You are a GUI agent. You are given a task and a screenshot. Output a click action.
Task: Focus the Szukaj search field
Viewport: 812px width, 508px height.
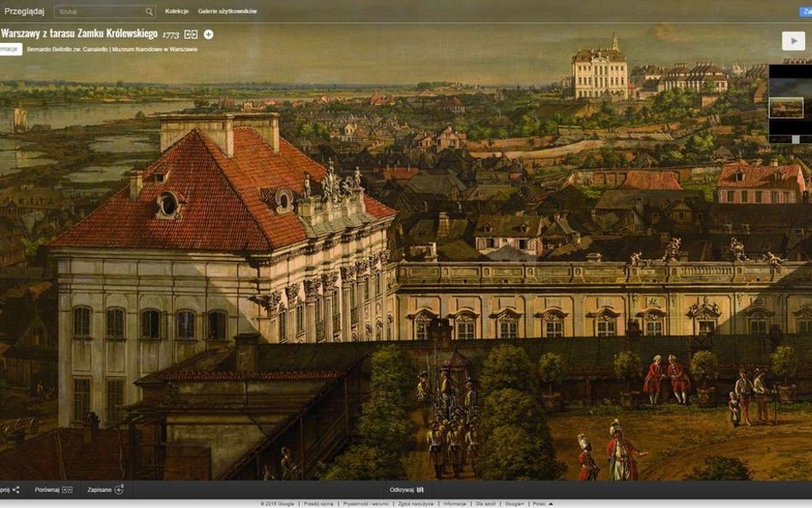coord(104,11)
